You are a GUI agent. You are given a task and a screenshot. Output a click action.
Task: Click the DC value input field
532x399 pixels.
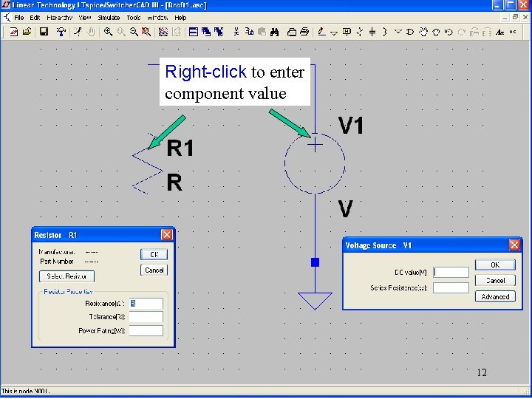(451, 272)
